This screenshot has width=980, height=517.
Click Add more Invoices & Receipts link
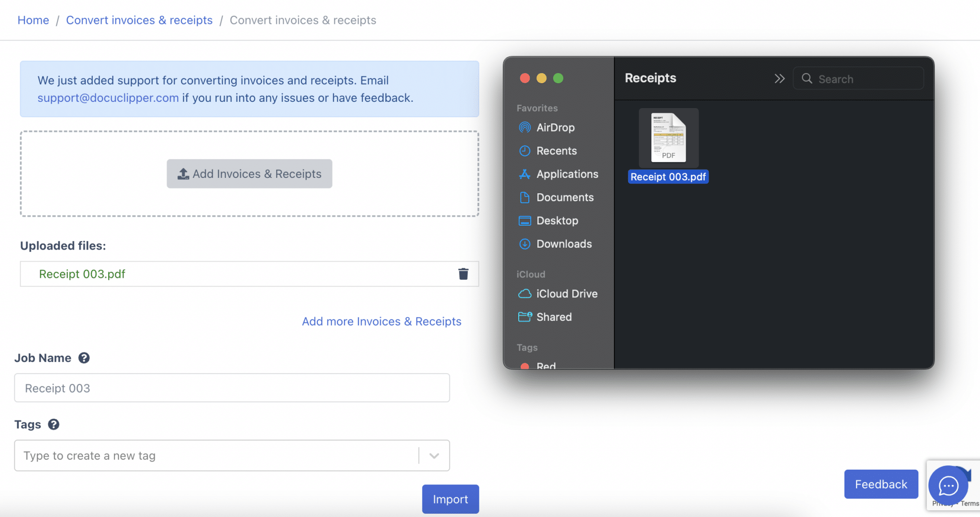point(381,321)
